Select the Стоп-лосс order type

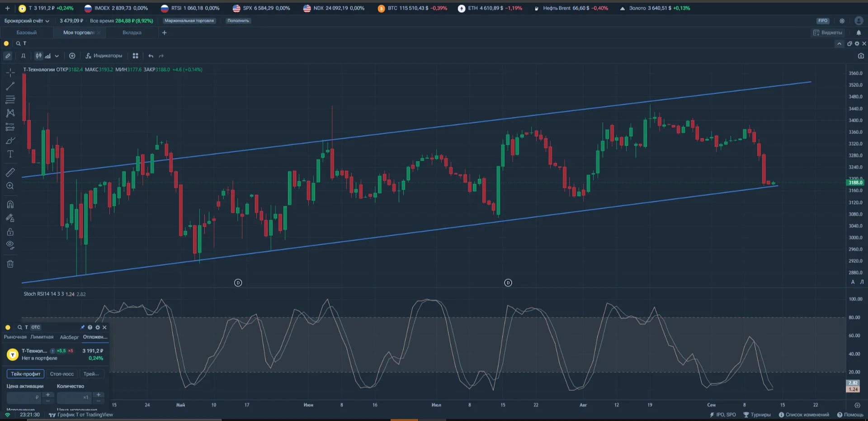(62, 374)
